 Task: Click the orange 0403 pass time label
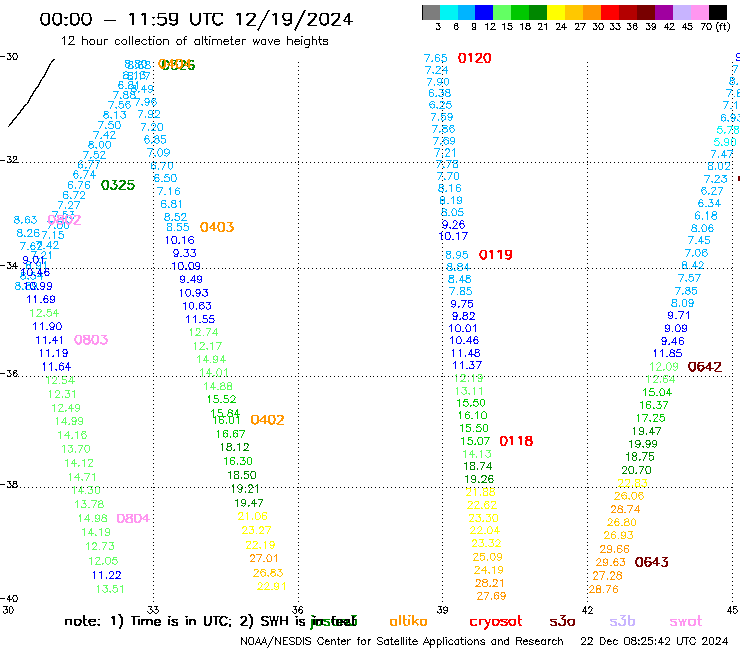[x=217, y=227]
